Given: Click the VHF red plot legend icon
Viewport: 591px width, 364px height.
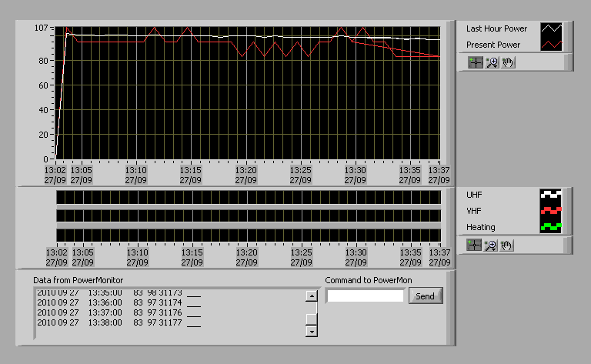Looking at the screenshot, I should 552,211.
